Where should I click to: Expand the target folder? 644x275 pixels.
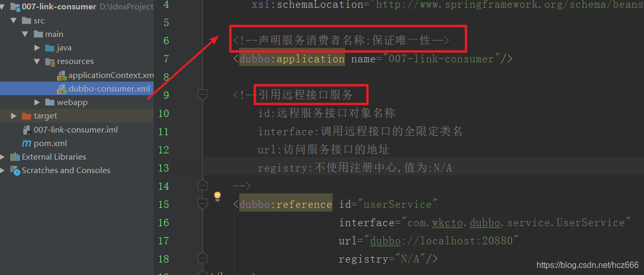pos(14,116)
